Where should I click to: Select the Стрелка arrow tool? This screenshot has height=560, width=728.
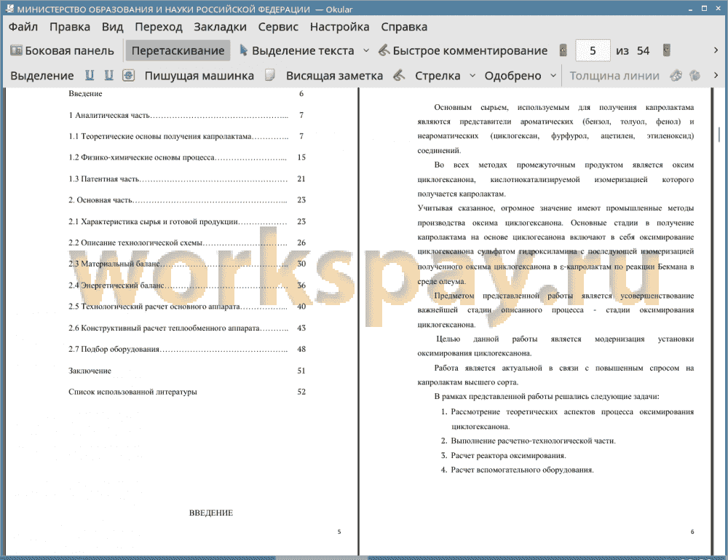(438, 76)
